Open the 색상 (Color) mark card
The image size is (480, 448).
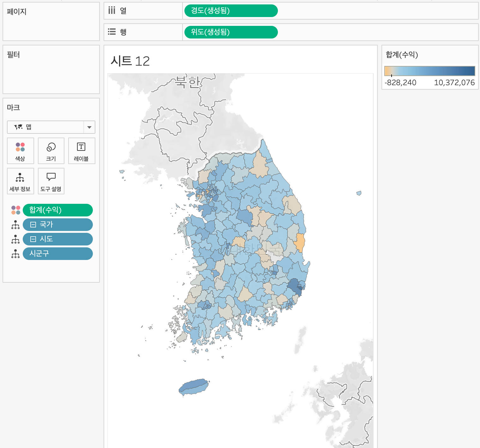click(x=21, y=151)
